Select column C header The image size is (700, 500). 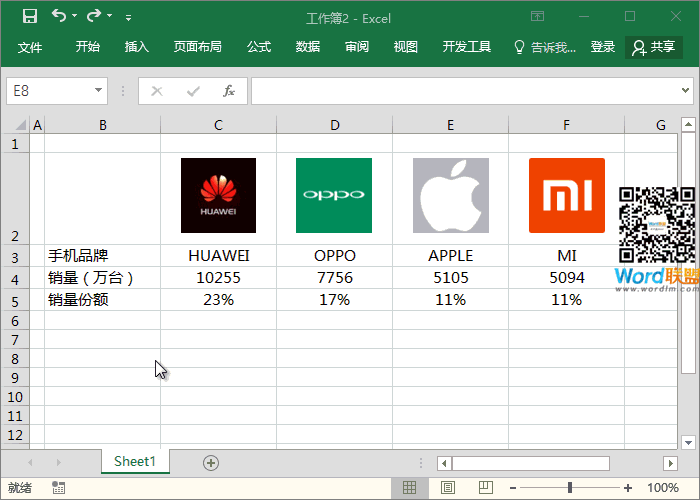pos(218,125)
